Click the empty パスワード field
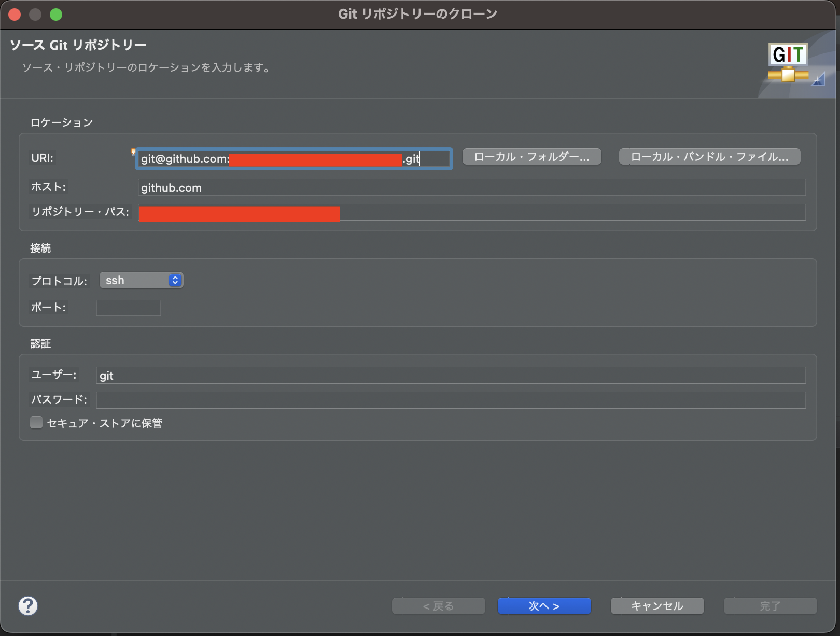Viewport: 840px width, 636px height. [363, 399]
